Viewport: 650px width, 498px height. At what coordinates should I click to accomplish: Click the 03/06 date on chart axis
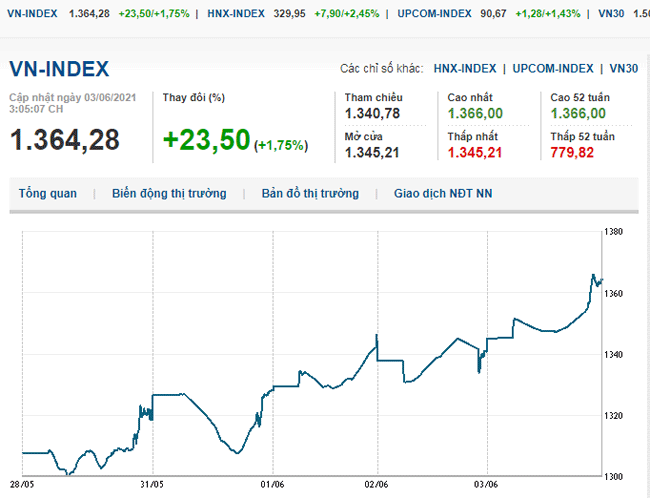[486, 484]
